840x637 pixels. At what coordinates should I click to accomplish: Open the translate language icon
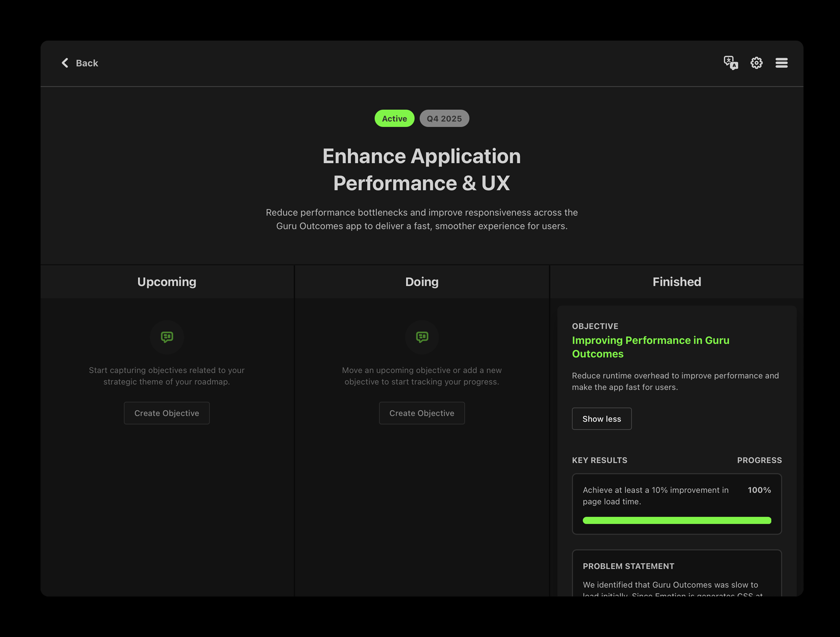(730, 63)
